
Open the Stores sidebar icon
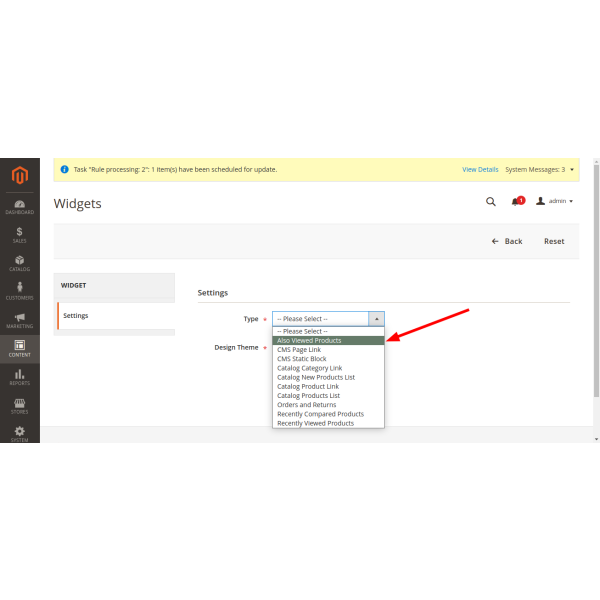(x=19, y=405)
